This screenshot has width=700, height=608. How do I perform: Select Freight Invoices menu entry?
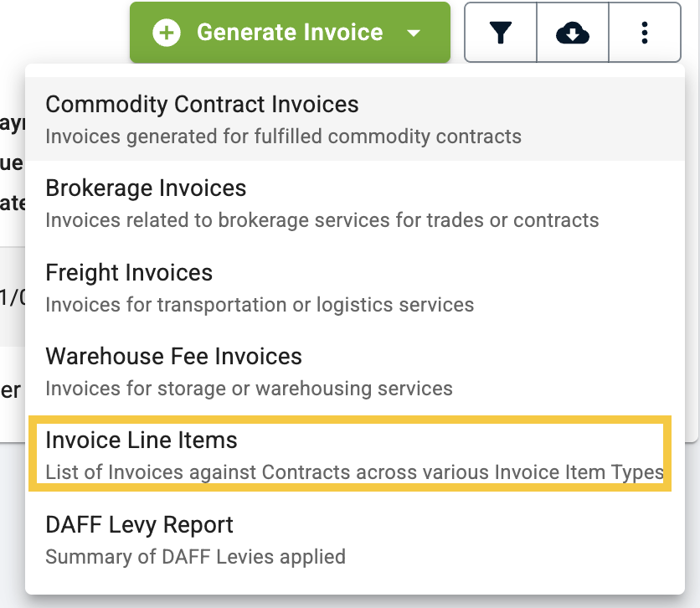[x=355, y=287]
